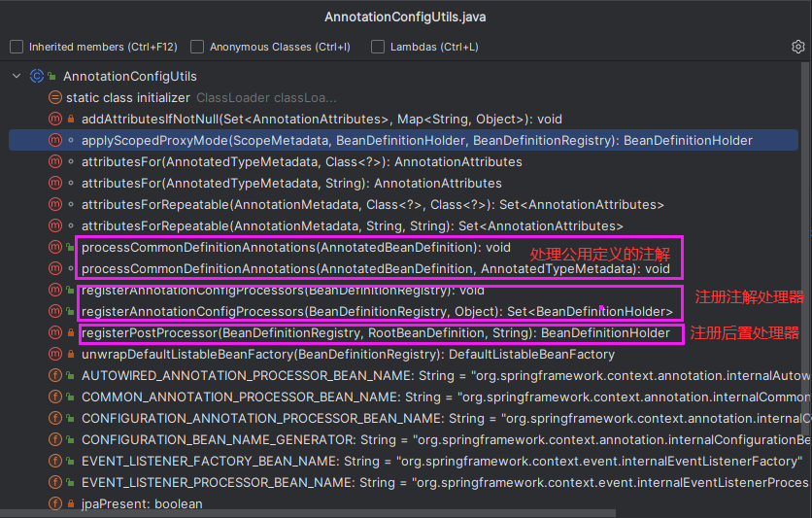This screenshot has height=518, width=812.
Task: Click method icon of registerAnnotationConfigProcessors returning Set
Action: pyautogui.click(x=55, y=311)
